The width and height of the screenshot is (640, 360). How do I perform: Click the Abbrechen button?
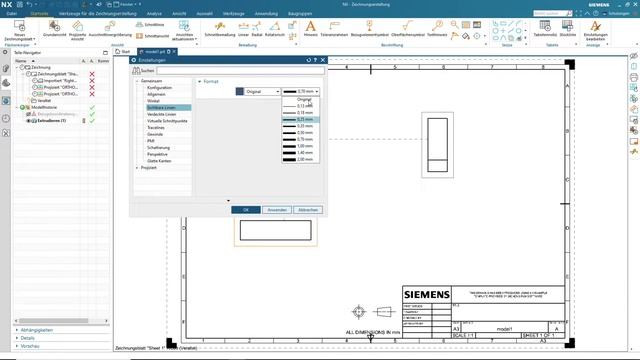tap(308, 210)
